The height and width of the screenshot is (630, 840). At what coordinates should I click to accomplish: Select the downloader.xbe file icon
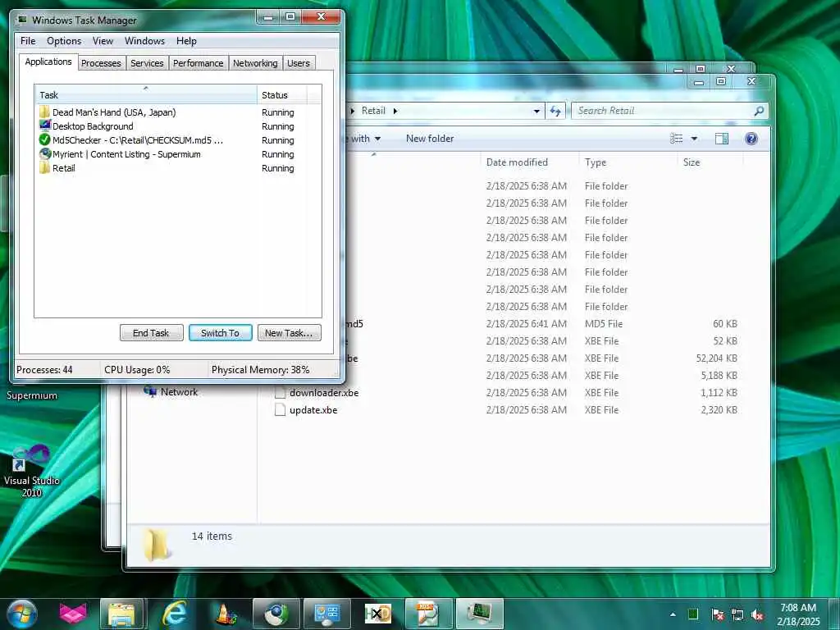tap(280, 393)
